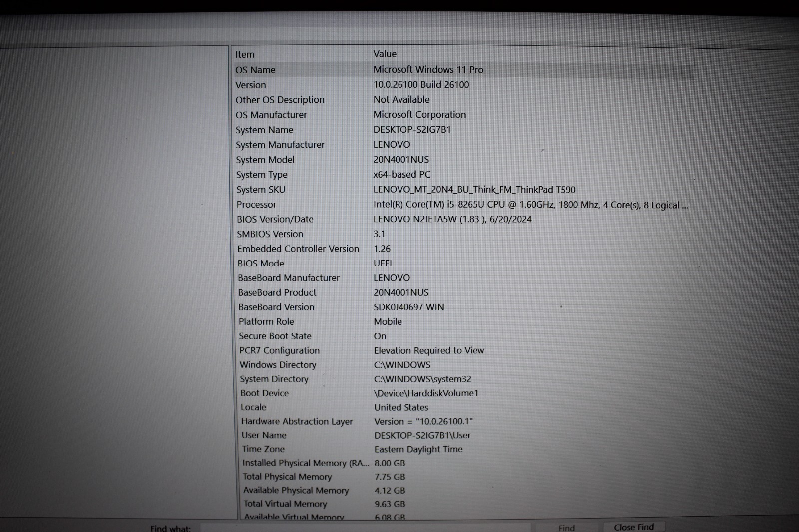Click the value Microsoft Corporation
Image resolution: width=799 pixels, height=532 pixels.
tap(419, 115)
